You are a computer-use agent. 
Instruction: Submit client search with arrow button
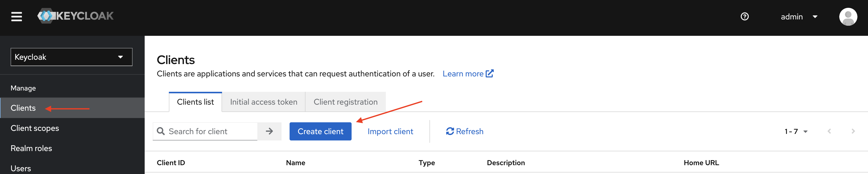pos(269,131)
